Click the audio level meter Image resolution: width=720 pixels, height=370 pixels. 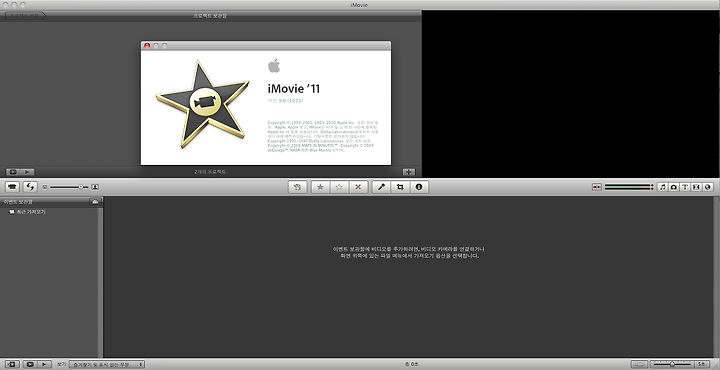click(x=629, y=187)
